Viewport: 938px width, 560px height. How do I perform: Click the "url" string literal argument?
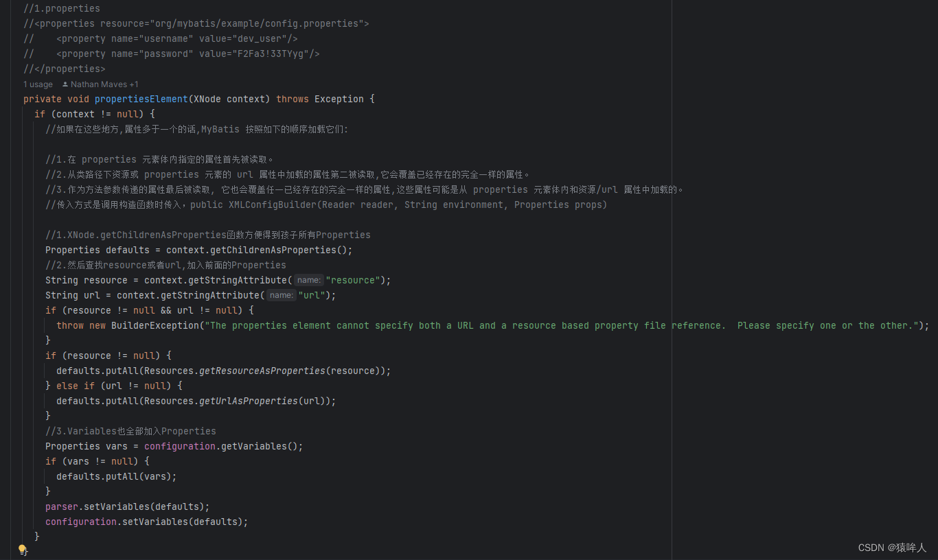click(x=312, y=295)
